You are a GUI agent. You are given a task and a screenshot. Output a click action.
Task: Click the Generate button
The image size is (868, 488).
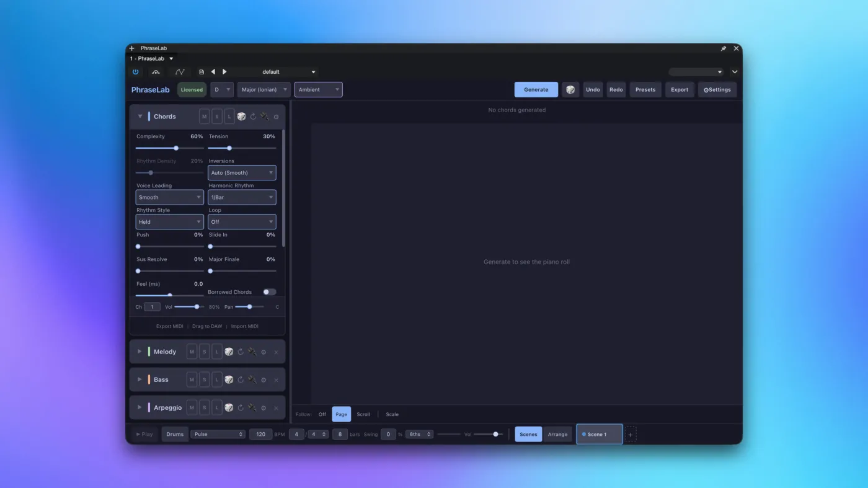click(536, 90)
